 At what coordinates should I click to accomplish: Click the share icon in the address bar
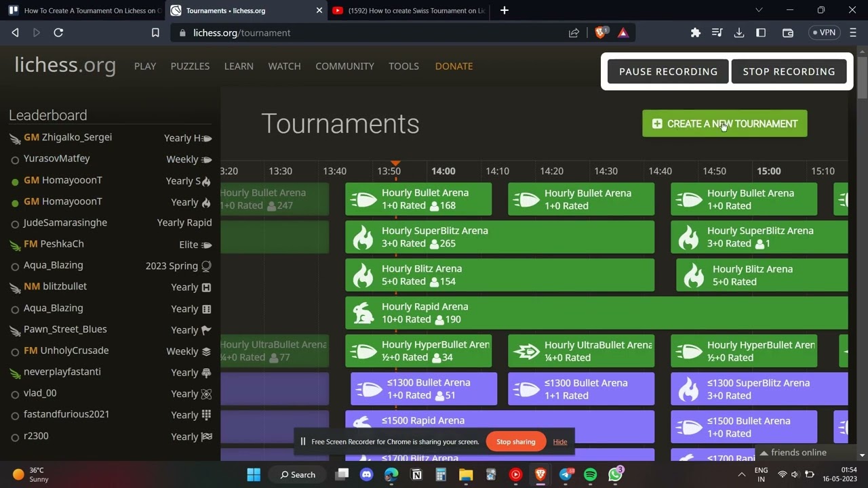click(574, 33)
